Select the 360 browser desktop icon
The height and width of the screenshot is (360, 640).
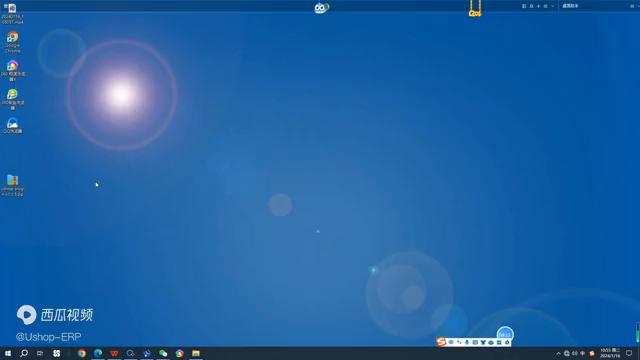point(13,70)
